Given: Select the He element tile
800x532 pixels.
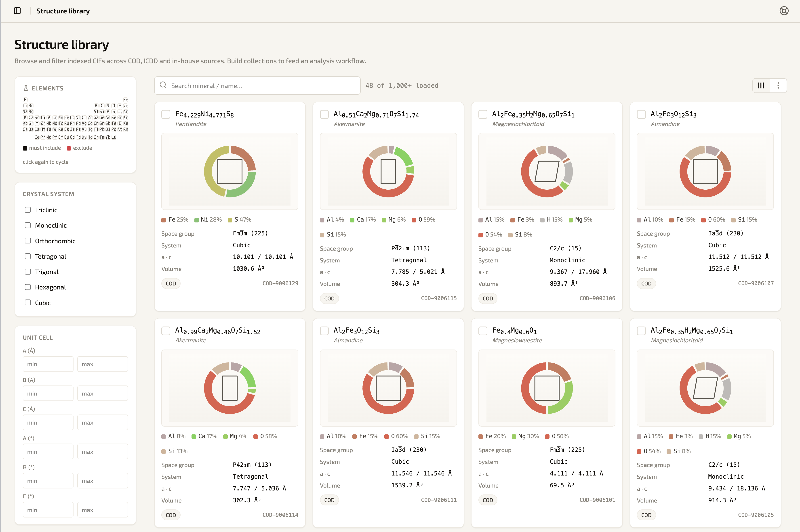Looking at the screenshot, I should (126, 100).
